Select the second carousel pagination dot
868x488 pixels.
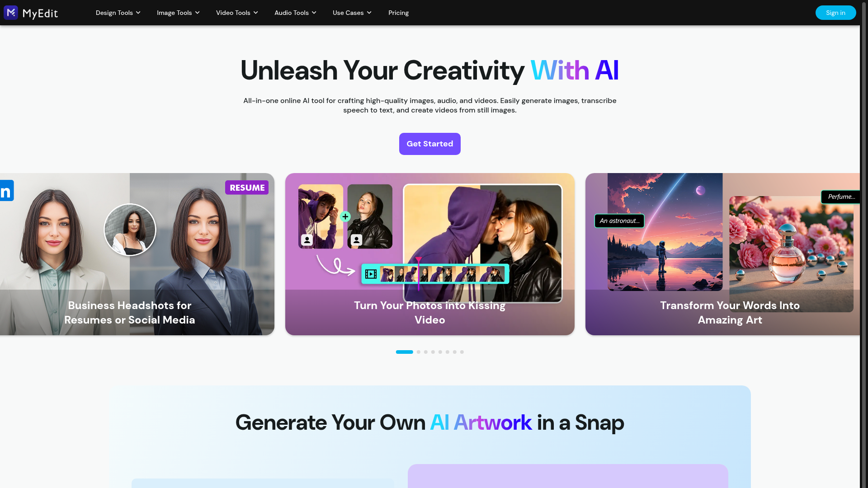point(419,352)
